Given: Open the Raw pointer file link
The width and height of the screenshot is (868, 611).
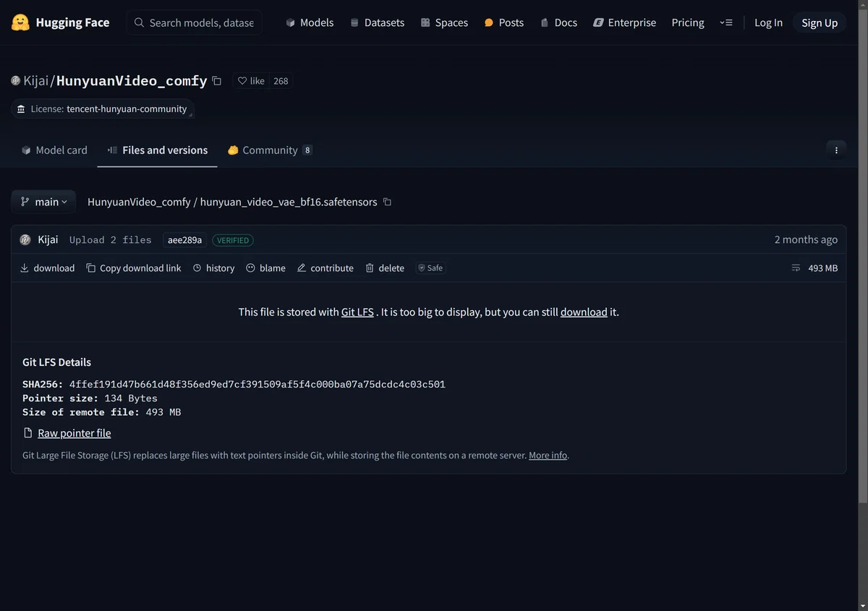Looking at the screenshot, I should 75,433.
